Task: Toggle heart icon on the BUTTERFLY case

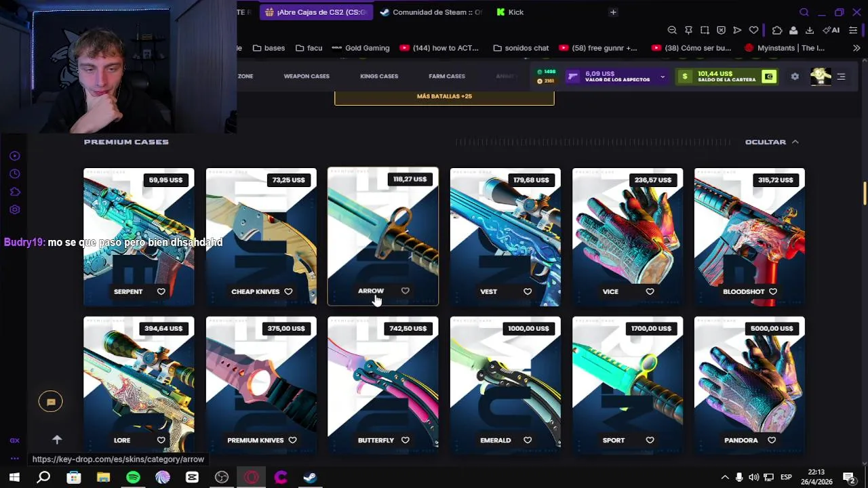Action: (406, 440)
